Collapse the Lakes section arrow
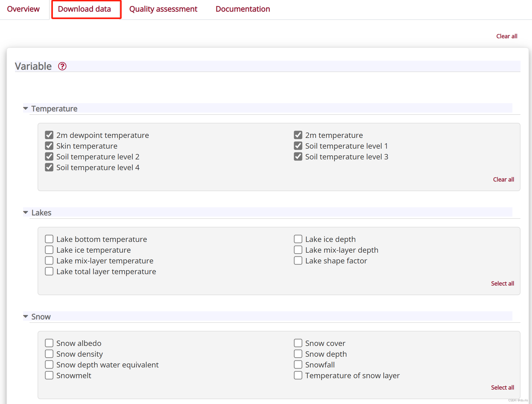The image size is (532, 404). tap(26, 212)
